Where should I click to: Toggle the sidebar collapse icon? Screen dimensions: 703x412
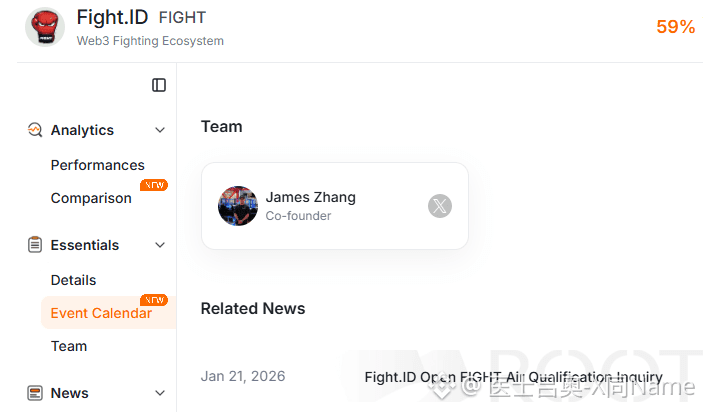pyautogui.click(x=159, y=85)
